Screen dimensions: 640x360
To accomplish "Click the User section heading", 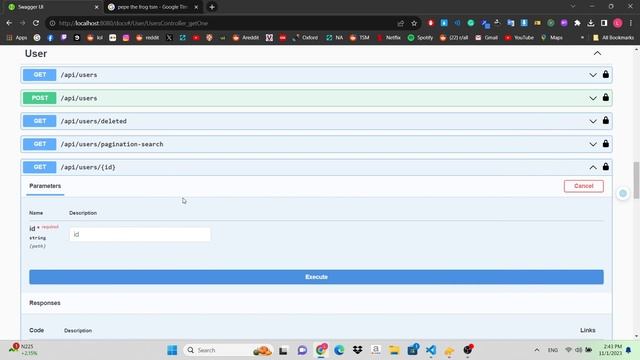I will (36, 53).
